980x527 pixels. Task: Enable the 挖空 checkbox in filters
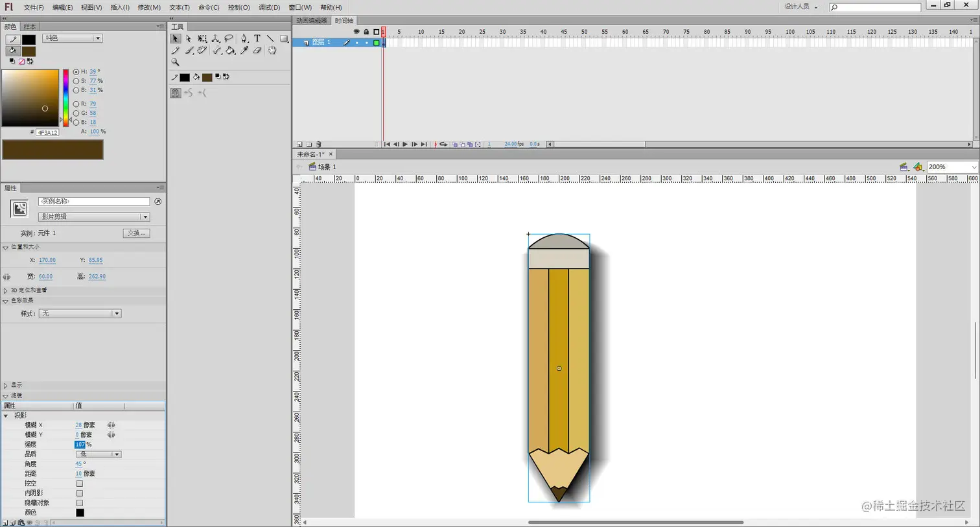coord(79,483)
